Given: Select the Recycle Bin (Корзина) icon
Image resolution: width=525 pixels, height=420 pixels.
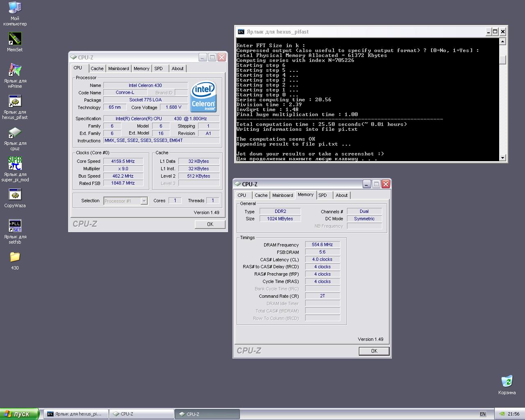Looking at the screenshot, I should [x=507, y=381].
